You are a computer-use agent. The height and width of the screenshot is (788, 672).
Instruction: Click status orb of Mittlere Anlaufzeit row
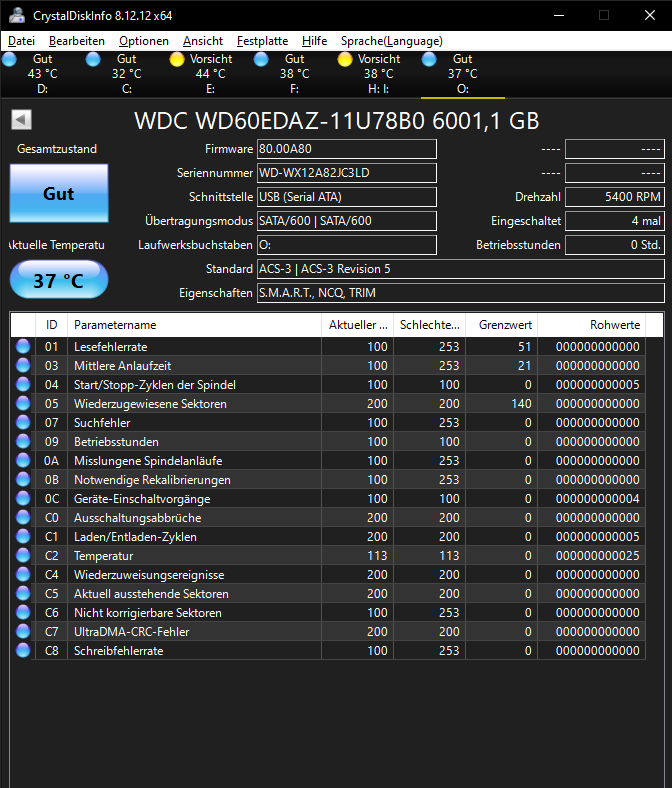click(23, 365)
